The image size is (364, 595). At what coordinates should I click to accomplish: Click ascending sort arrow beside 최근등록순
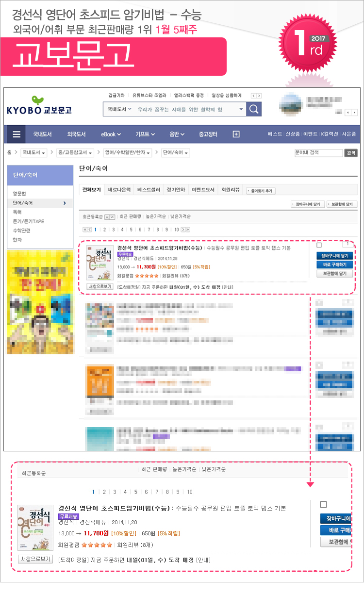click(x=113, y=216)
